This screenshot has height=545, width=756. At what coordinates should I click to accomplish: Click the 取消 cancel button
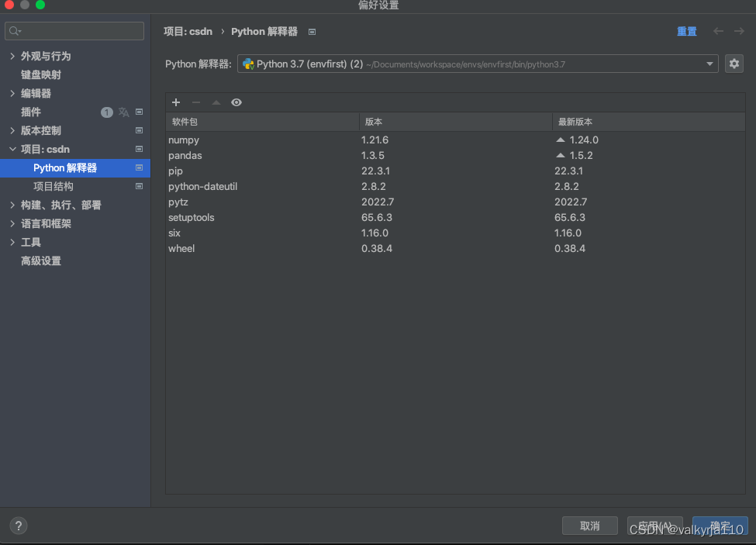click(589, 526)
